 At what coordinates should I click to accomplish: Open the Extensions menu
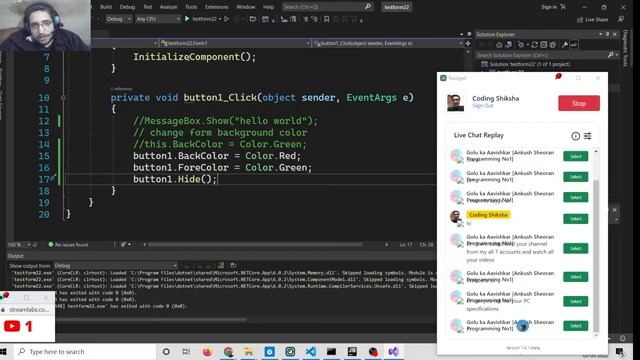point(217,7)
